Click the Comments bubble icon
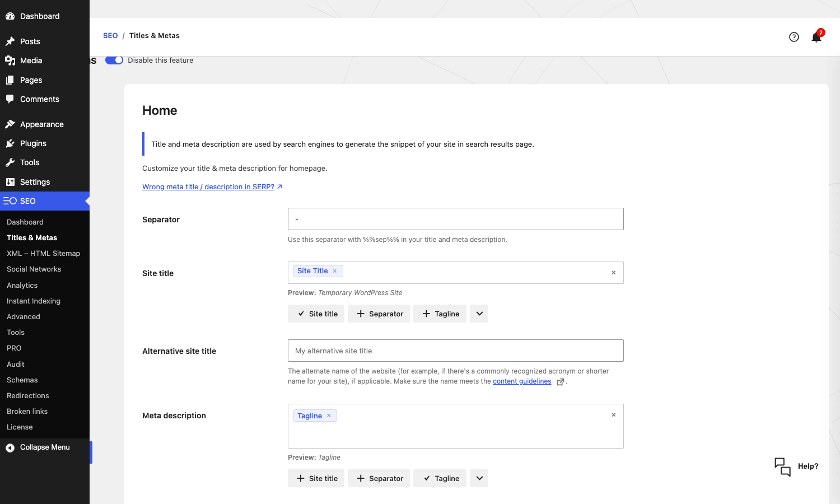Viewport: 840px width, 504px height. tap(10, 99)
